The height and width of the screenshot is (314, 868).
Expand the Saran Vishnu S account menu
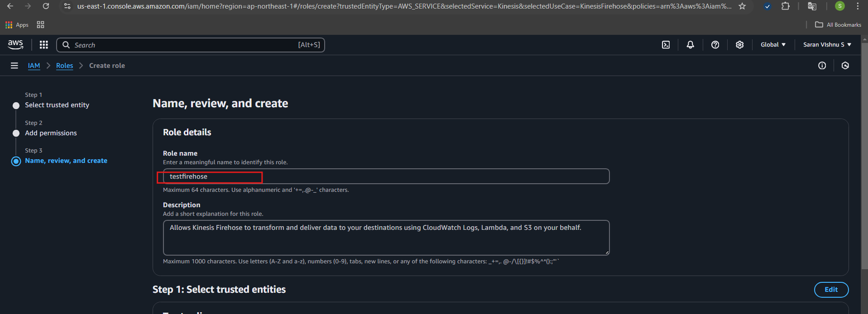click(x=827, y=45)
